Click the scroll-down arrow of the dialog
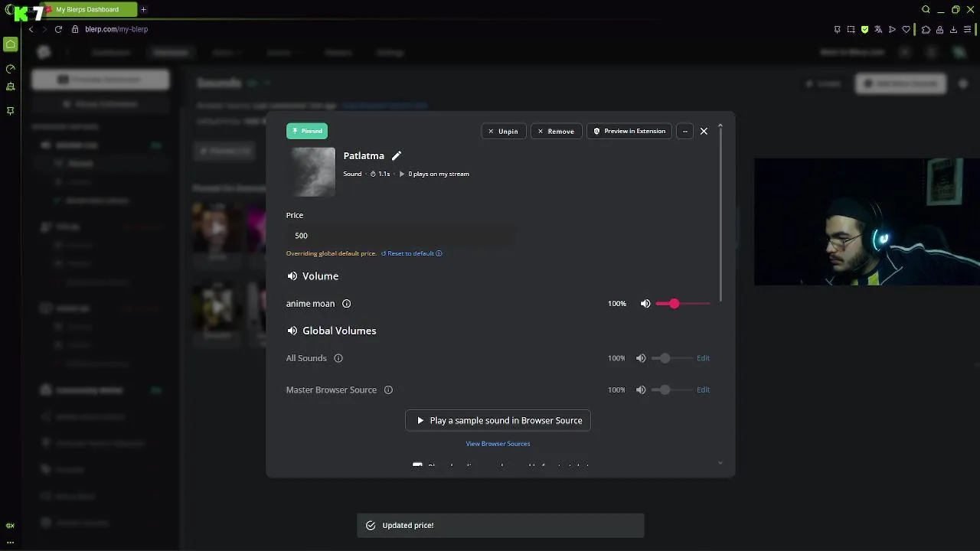Viewport: 980px width, 551px height. (x=720, y=463)
